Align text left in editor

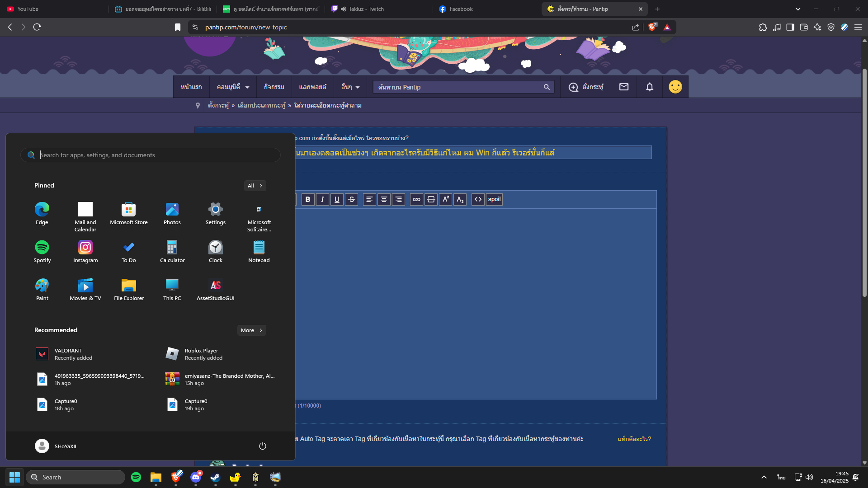tap(369, 199)
